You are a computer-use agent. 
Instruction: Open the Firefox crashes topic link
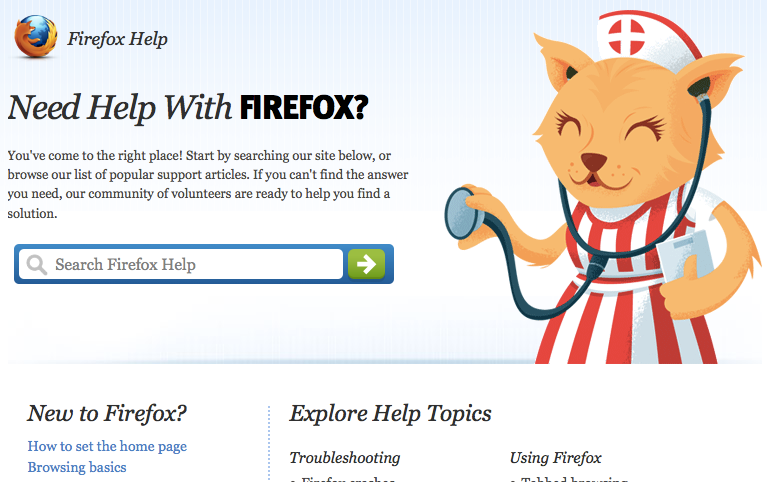pos(348,480)
